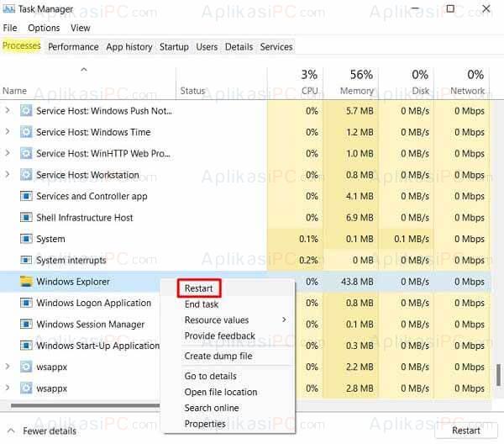This screenshot has width=504, height=444.
Task: Switch to the App history tab
Action: pos(129,47)
